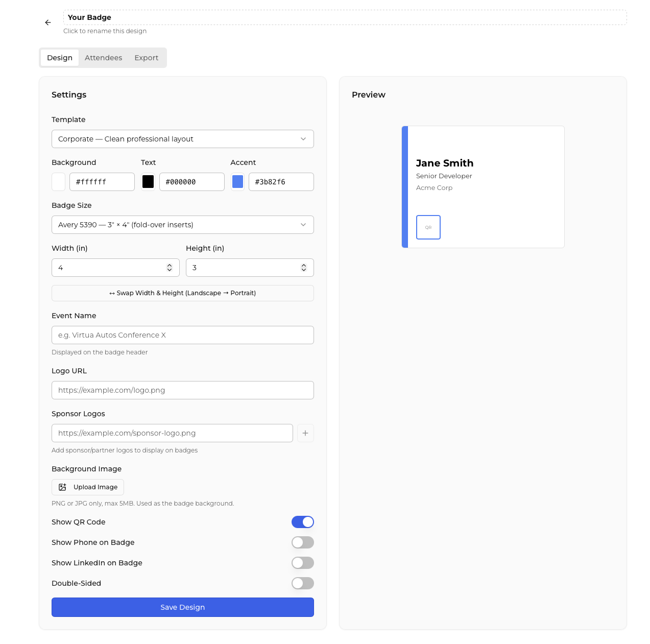Switch to the Attendees tab
This screenshot has height=644, width=650.
tap(104, 58)
